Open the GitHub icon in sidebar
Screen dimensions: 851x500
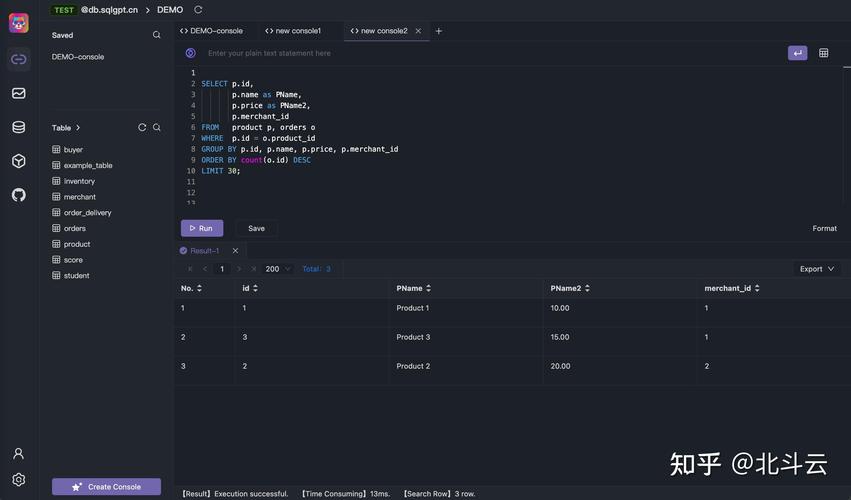[x=18, y=195]
